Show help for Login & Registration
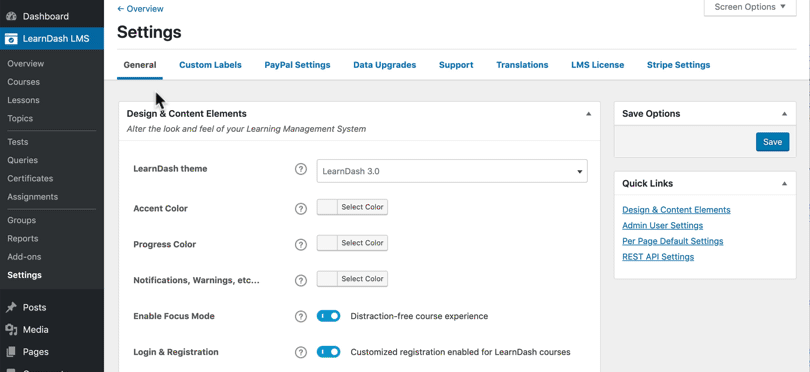Viewport: 810px width, 372px height. tap(301, 352)
